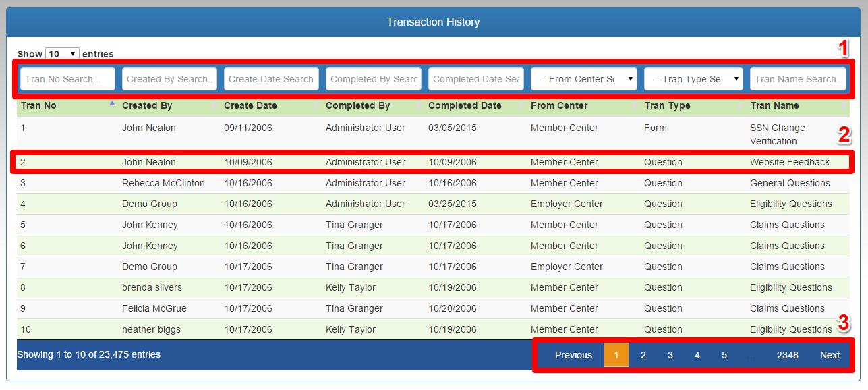Click the Completed Date Search field

pyautogui.click(x=476, y=79)
